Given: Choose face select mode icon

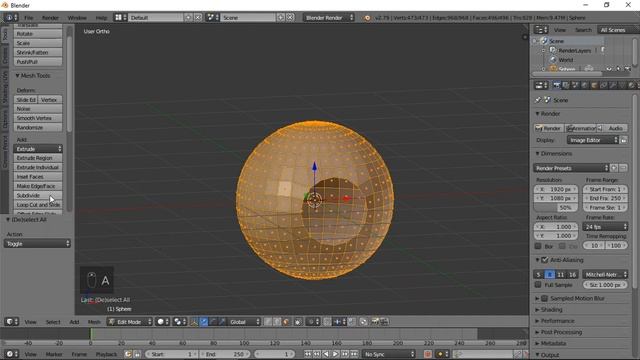Looking at the screenshot, I should 286,322.
